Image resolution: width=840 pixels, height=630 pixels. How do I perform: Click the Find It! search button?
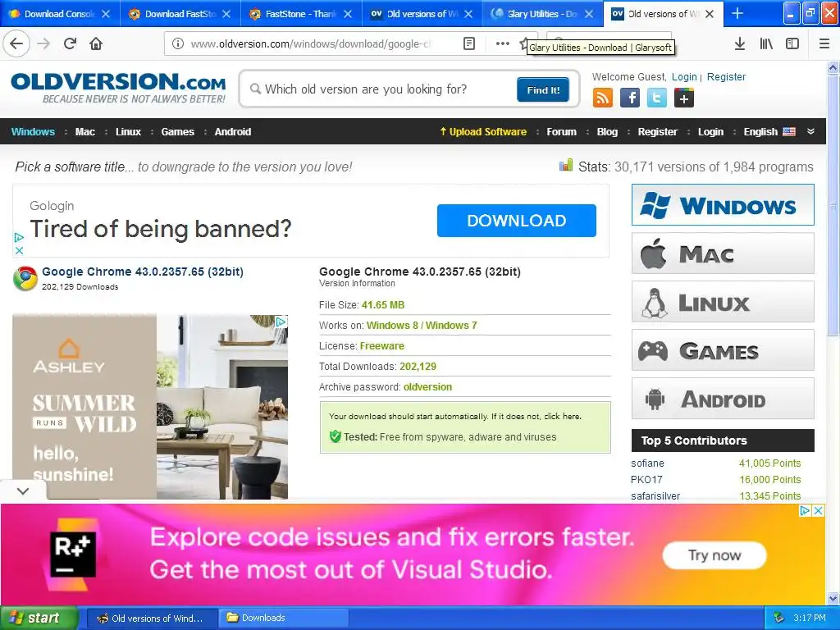(543, 89)
